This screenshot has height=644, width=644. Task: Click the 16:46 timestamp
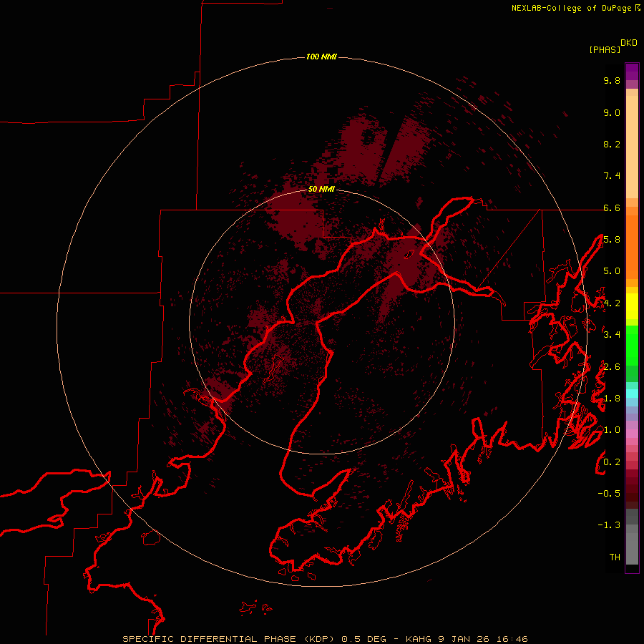[512, 639]
